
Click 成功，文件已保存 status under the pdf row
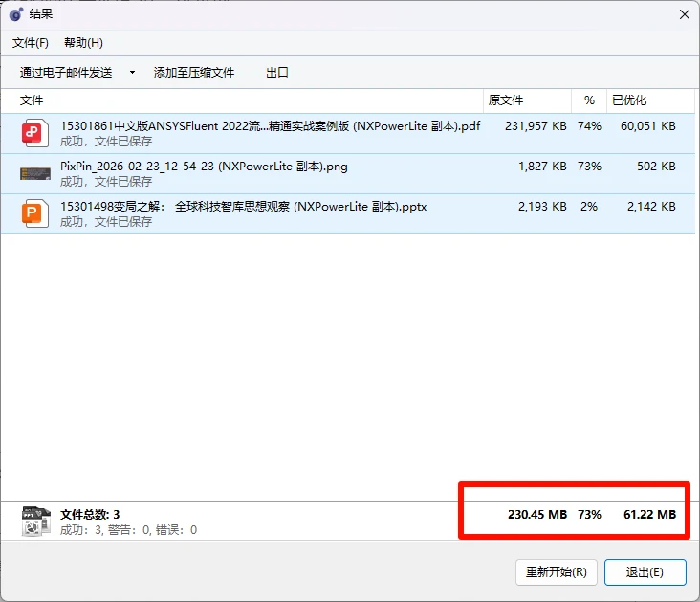tap(106, 142)
